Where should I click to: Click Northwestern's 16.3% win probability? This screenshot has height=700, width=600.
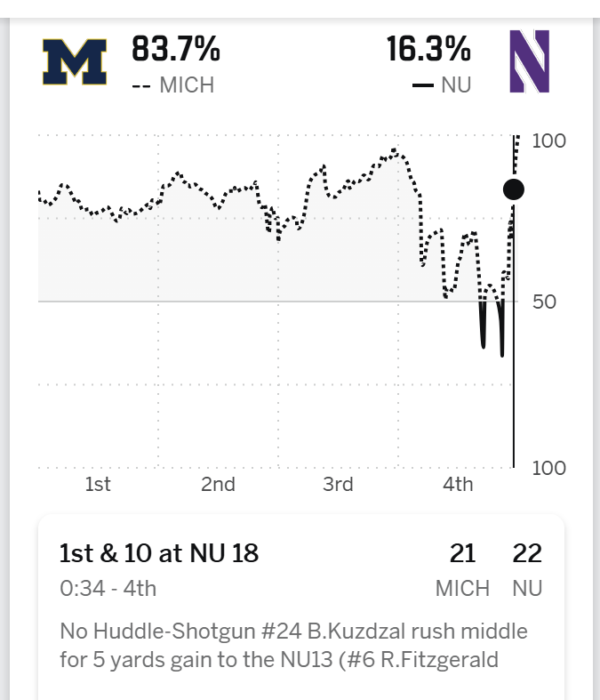(428, 50)
